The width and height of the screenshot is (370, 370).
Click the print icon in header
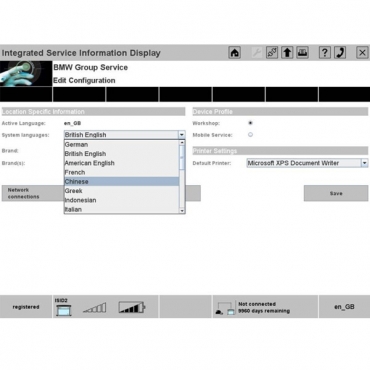[x=302, y=53]
